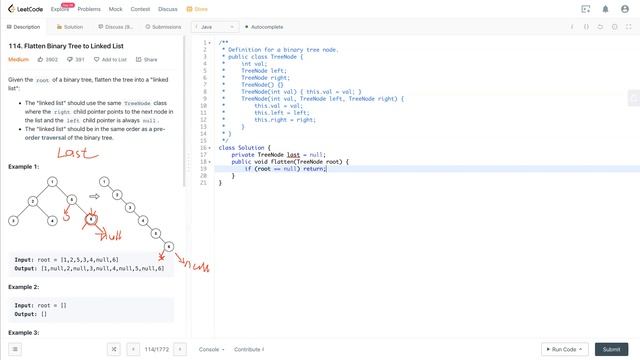
Task: Click the Example 2 Output text
Action: 31,314
